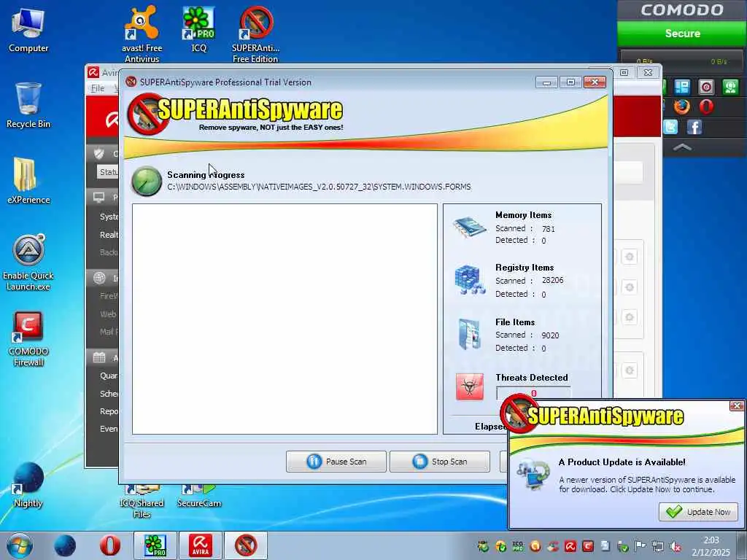This screenshot has width=747, height=560.
Task: Click the Opera taskbar icon
Action: 110,545
